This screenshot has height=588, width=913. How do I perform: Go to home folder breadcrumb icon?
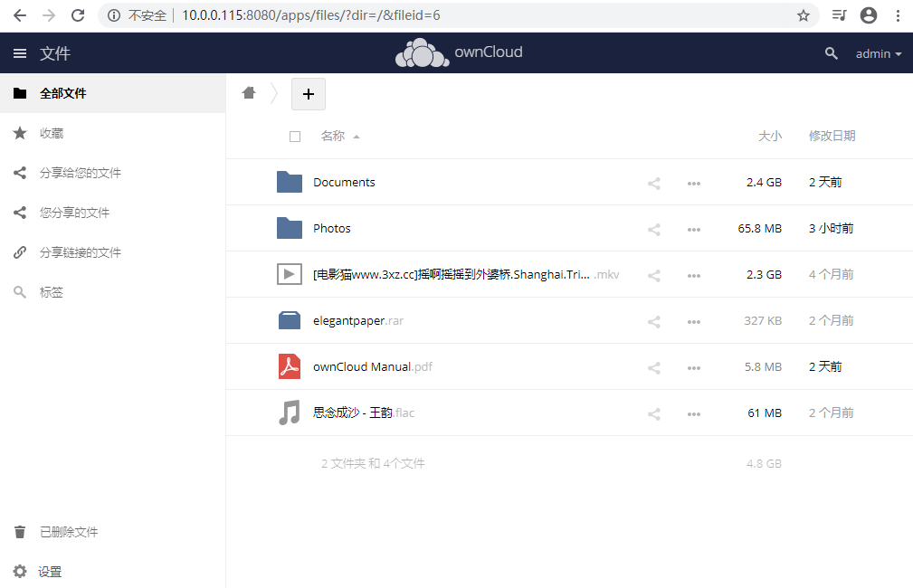click(249, 92)
